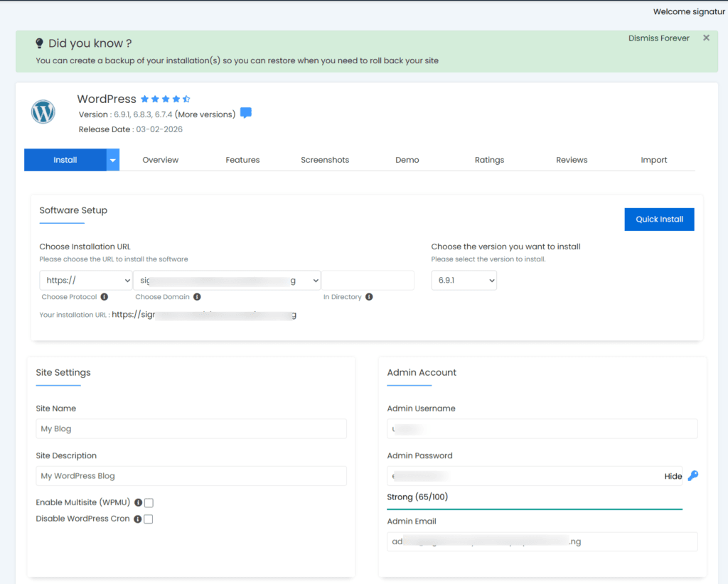Screen dimensions: 728x584
Task: Click info icon beside Disable WordPress Cron
Action: (138, 519)
